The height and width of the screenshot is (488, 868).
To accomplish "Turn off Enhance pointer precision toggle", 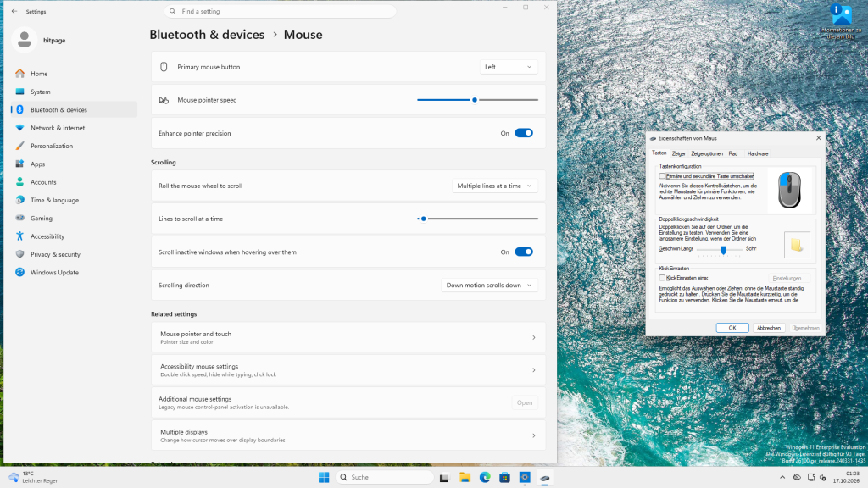I will click(x=524, y=133).
